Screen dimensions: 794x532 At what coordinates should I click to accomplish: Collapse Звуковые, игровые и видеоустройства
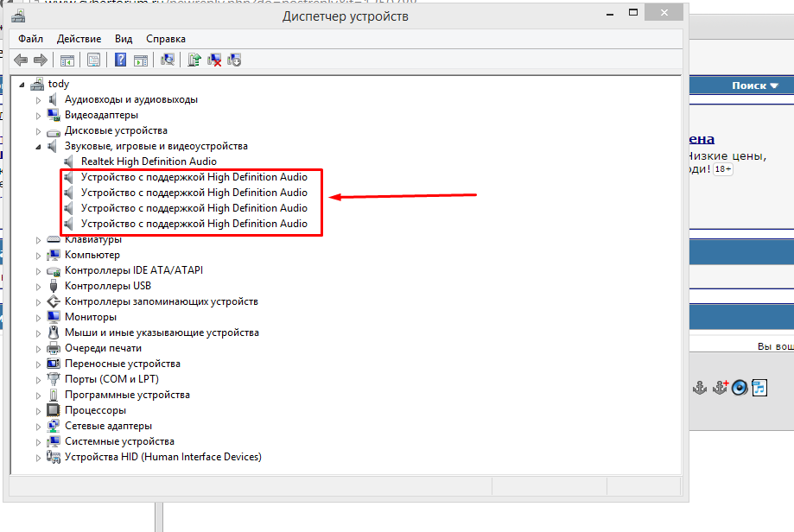39,147
